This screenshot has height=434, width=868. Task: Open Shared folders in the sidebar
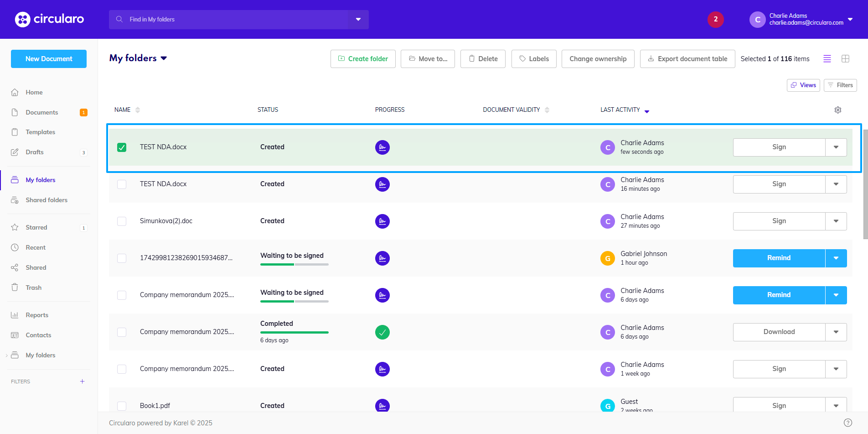click(x=46, y=200)
